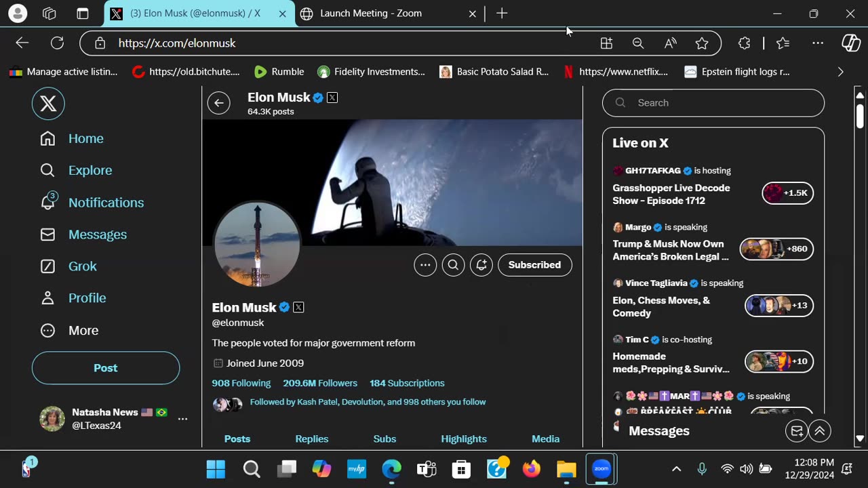Screen dimensions: 868x488
Task: Select the Media tab
Action: pyautogui.click(x=545, y=439)
